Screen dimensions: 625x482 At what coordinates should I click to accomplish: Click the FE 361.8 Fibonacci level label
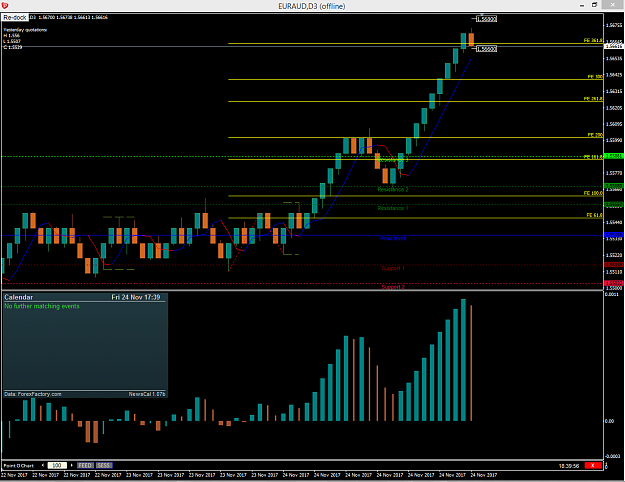pyautogui.click(x=593, y=40)
